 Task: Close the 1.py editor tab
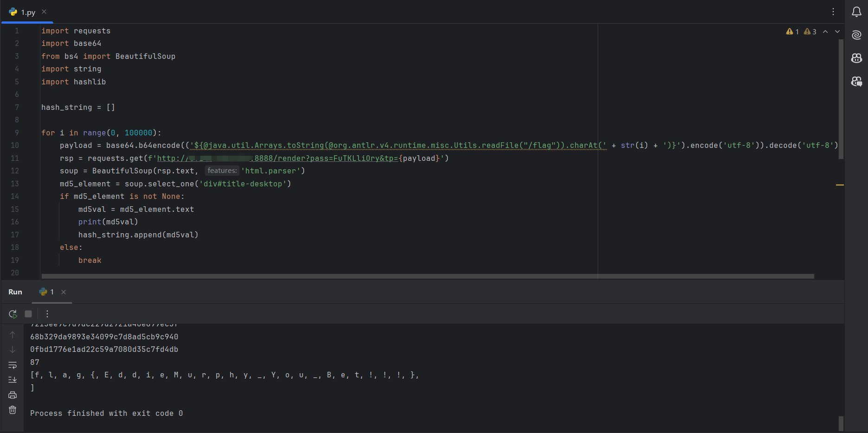(x=44, y=12)
